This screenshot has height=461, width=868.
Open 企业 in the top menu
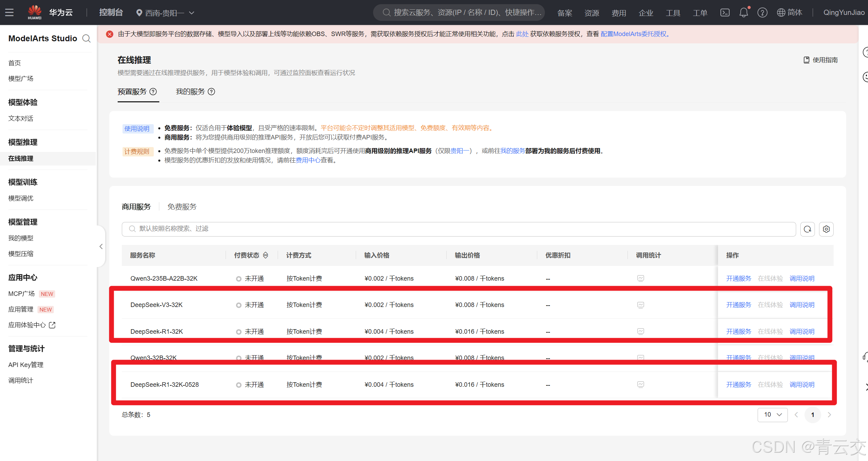[x=646, y=13]
